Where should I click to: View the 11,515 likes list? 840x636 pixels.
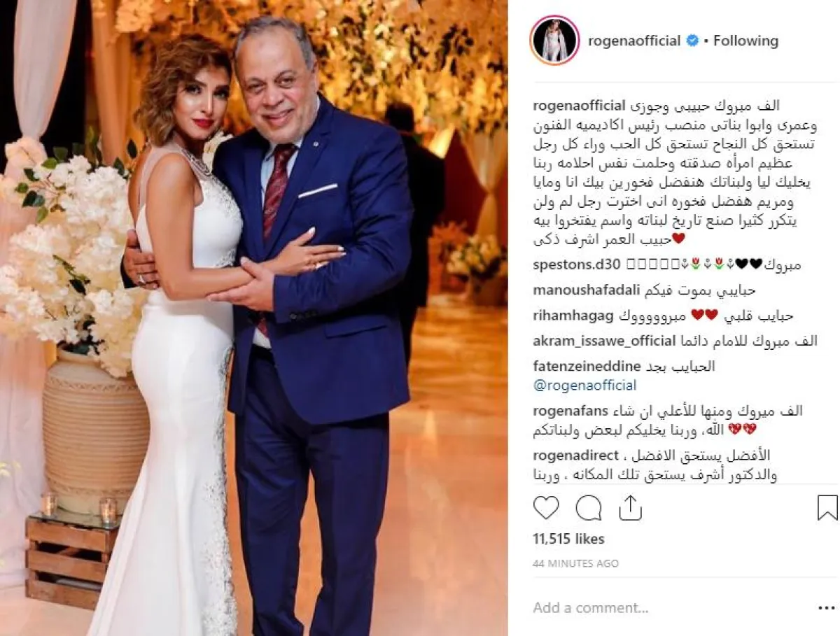(x=568, y=539)
